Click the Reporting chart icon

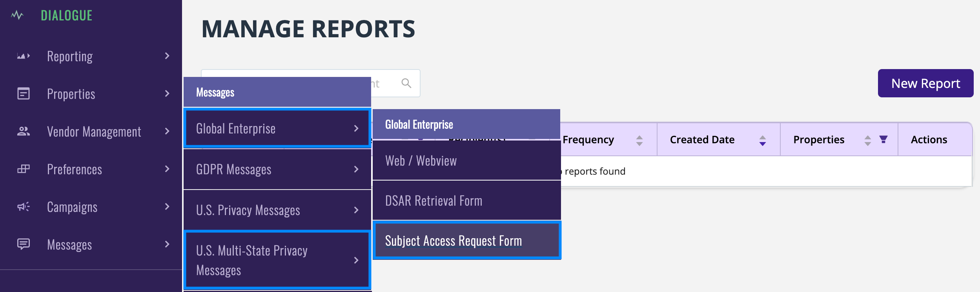coord(24,56)
